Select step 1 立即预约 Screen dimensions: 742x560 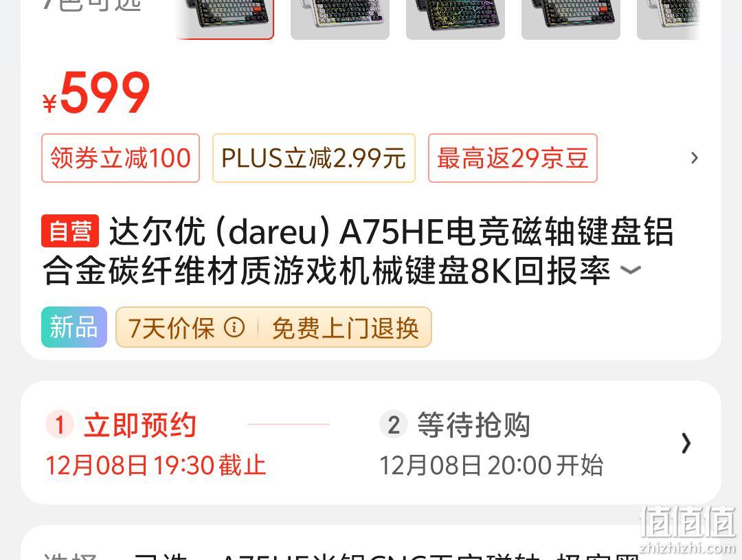tap(140, 425)
